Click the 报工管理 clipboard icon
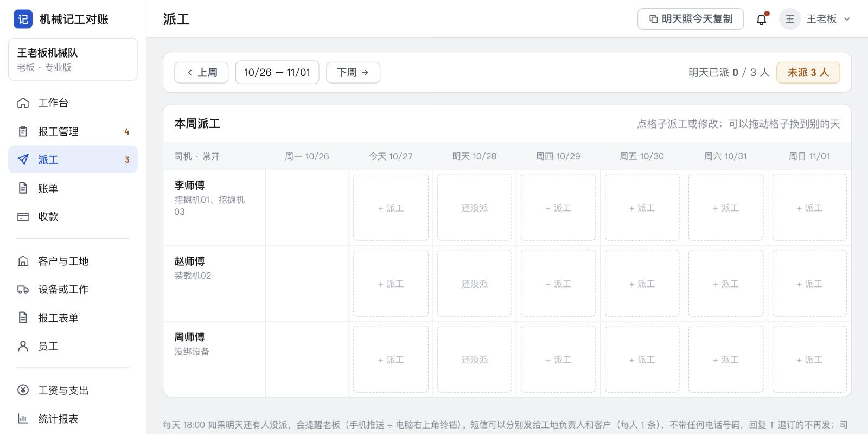 click(x=23, y=131)
